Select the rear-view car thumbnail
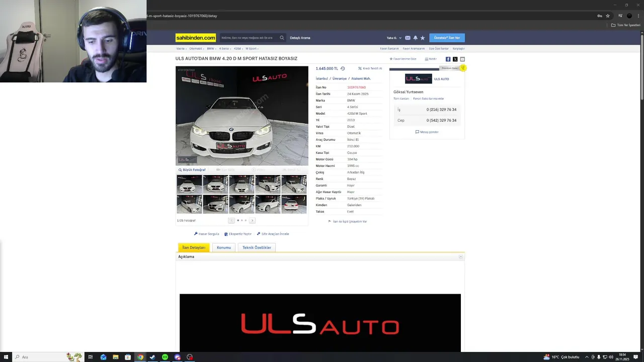 click(x=294, y=204)
